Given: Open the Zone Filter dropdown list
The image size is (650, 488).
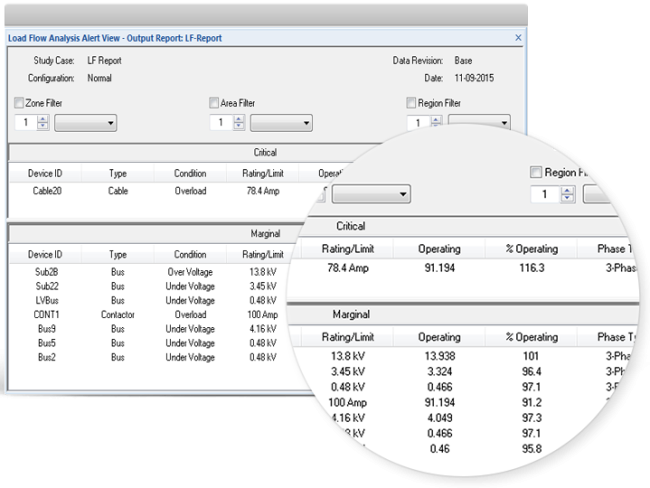Looking at the screenshot, I should (85, 123).
